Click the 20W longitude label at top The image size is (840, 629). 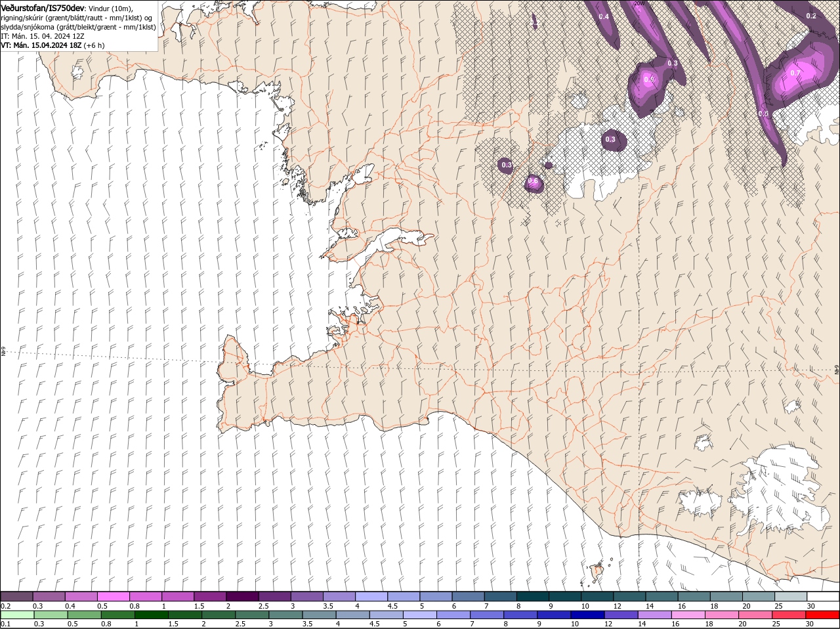[x=639, y=3]
